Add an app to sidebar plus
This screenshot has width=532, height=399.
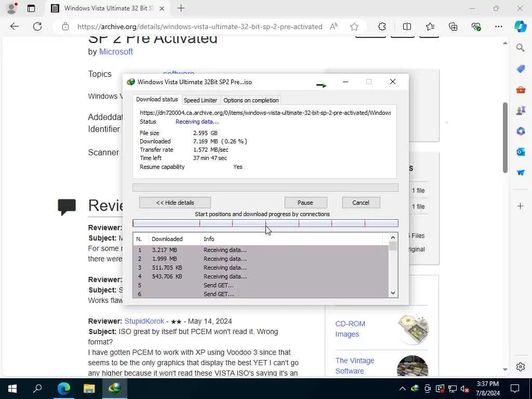pyautogui.click(x=521, y=206)
